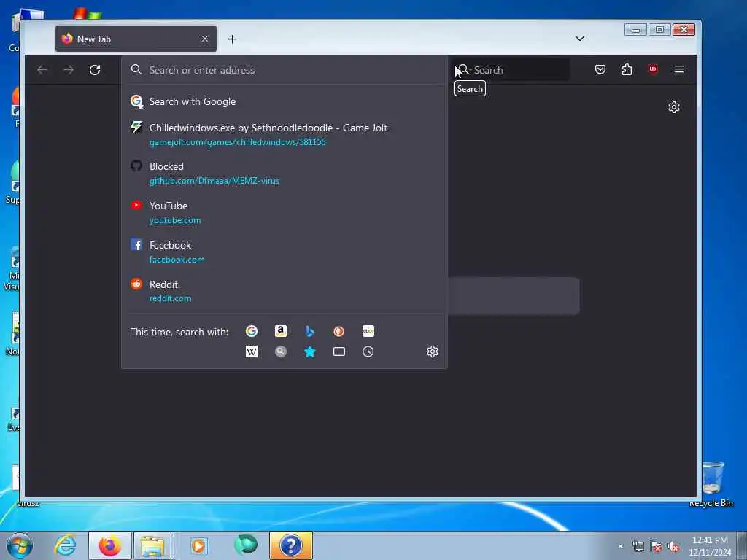747x560 pixels.
Task: Choose Amazon one-off search engine
Action: click(281, 331)
